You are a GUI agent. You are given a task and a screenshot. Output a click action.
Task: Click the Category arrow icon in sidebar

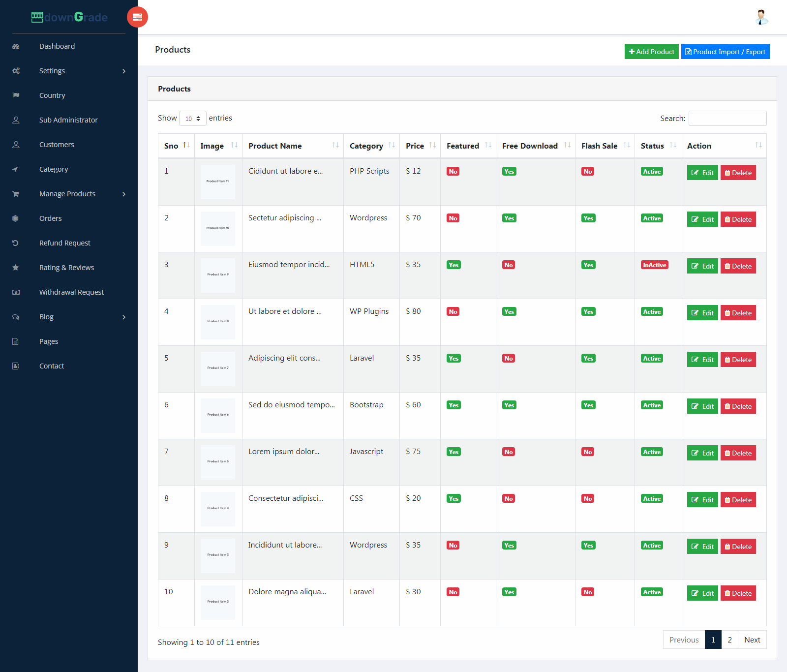tap(16, 169)
